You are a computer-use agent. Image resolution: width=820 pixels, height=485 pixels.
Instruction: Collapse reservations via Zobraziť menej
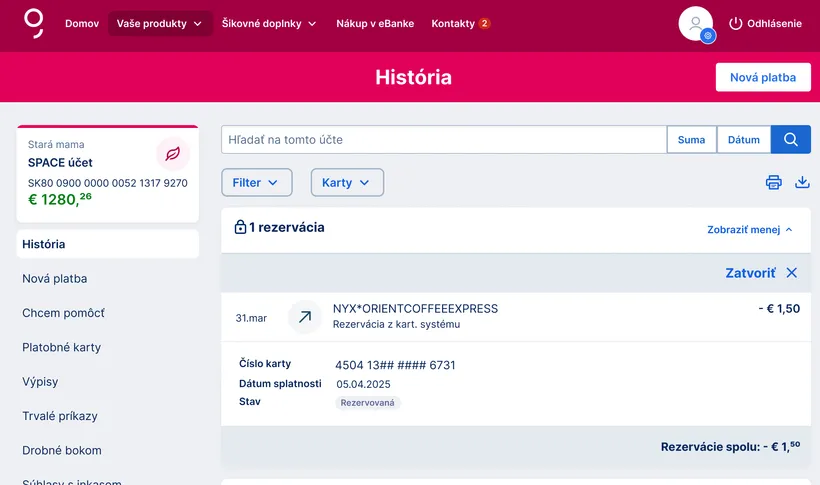coord(749,229)
